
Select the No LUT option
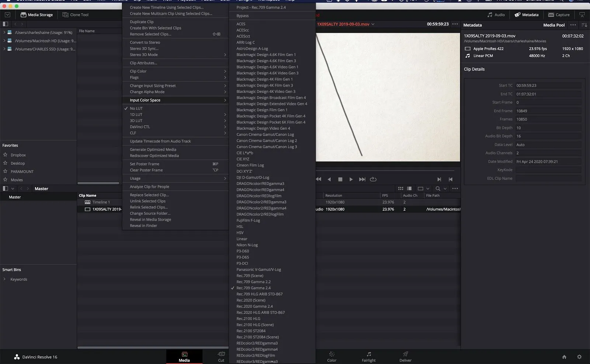[175, 108]
